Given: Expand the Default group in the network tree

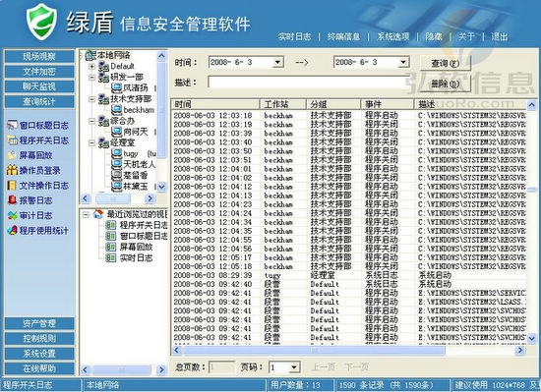Looking at the screenshot, I should tap(91, 66).
